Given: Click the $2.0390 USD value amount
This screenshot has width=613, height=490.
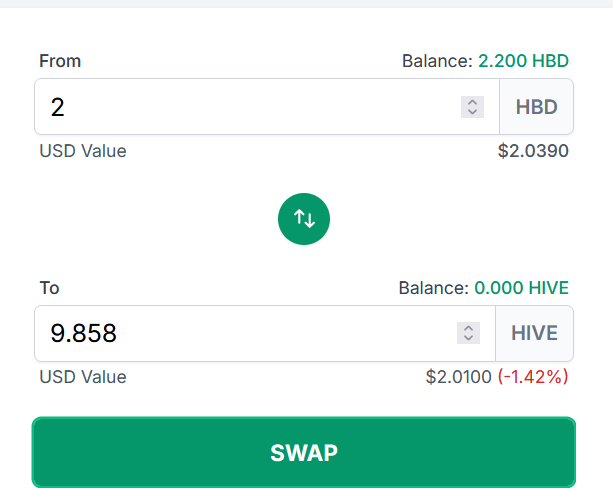Looking at the screenshot, I should (x=533, y=151).
